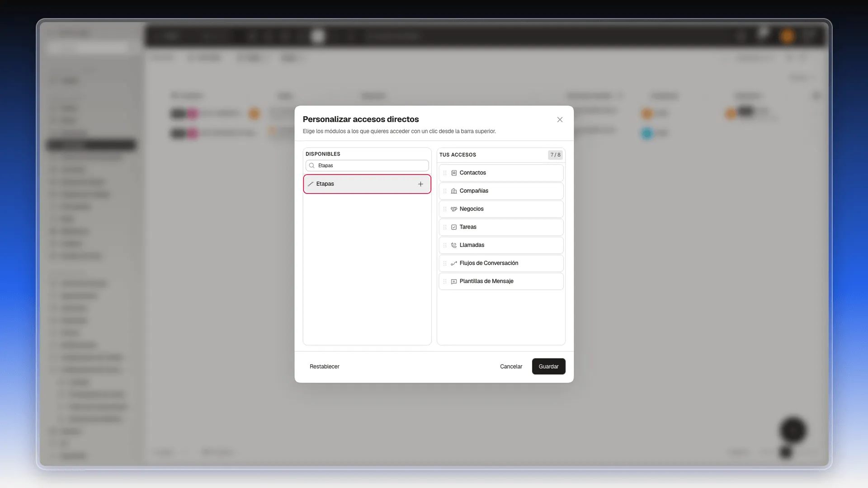Screen dimensions: 868x488
Task: Grab the Negocios drag handle
Action: pos(445,209)
